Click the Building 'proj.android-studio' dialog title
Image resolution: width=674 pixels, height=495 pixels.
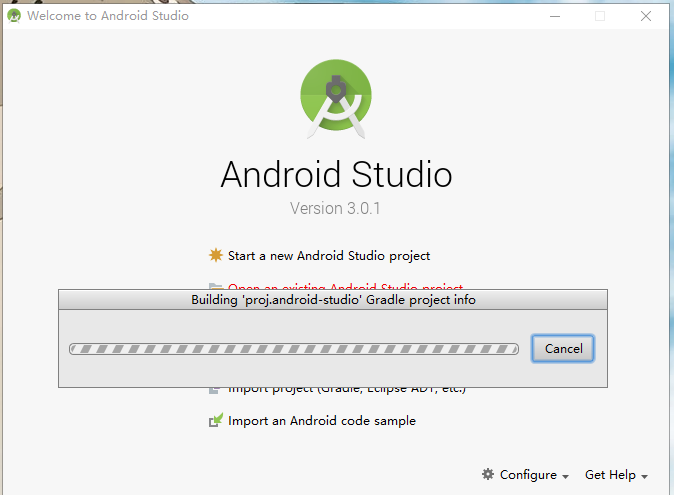[x=333, y=299]
